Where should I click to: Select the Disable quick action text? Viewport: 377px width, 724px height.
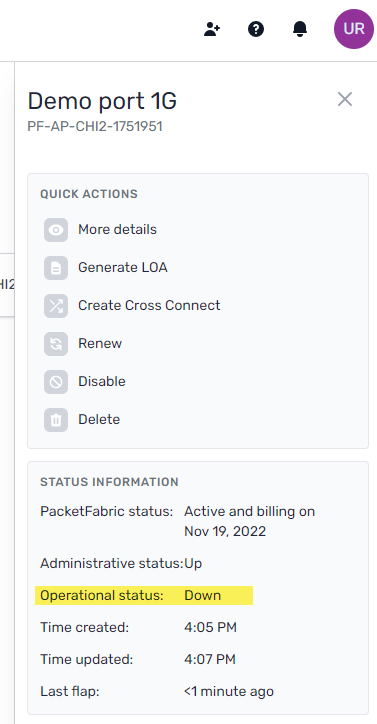(x=102, y=381)
